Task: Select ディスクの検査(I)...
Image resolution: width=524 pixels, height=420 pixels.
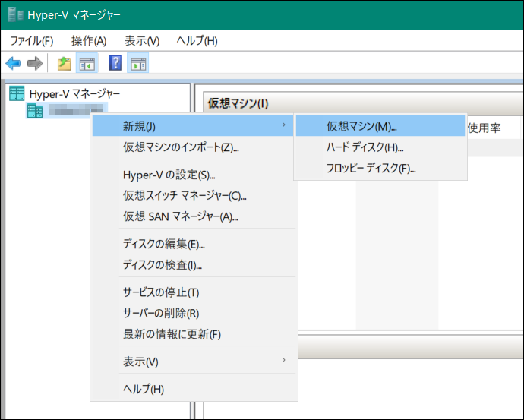Action: 193,265
